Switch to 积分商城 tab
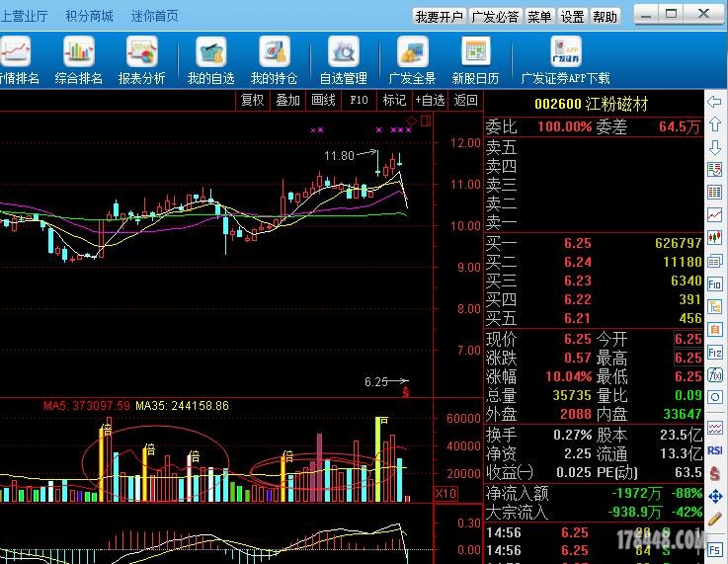Screen dimensions: 728x564 [x=89, y=16]
